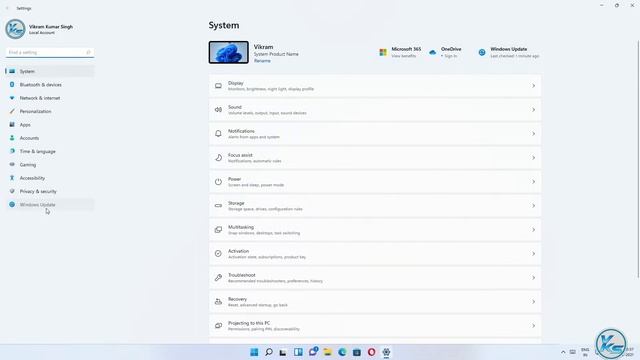Click Sign in under OneDrive
Image resolution: width=640 pixels, height=360 pixels.
(450, 56)
